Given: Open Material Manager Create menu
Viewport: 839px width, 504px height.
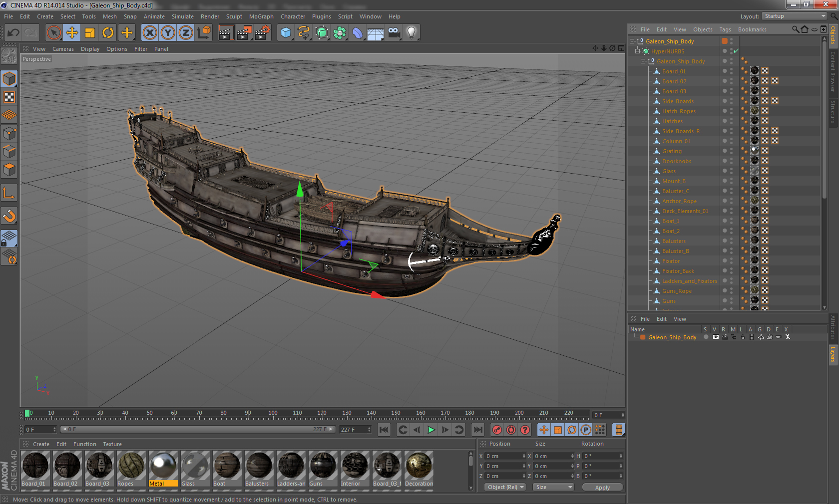Looking at the screenshot, I should (x=41, y=444).
